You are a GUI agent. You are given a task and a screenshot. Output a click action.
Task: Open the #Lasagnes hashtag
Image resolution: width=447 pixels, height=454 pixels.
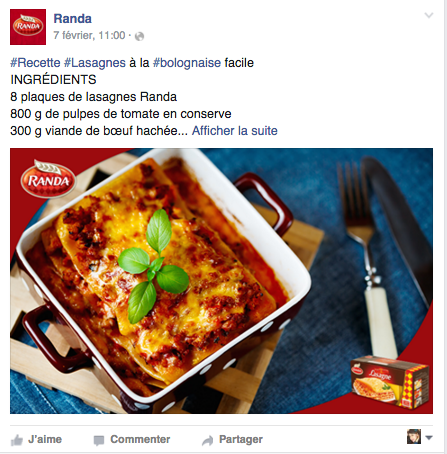(x=95, y=63)
